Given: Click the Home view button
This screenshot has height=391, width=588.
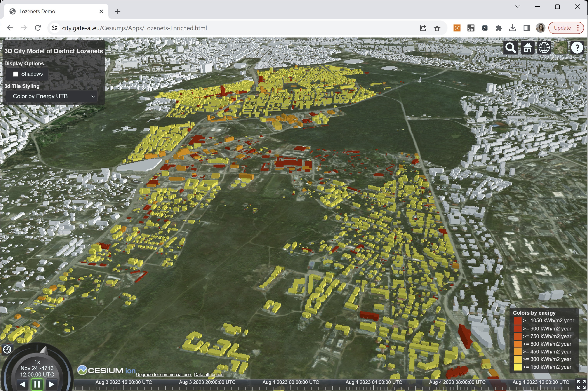Looking at the screenshot, I should pos(527,48).
